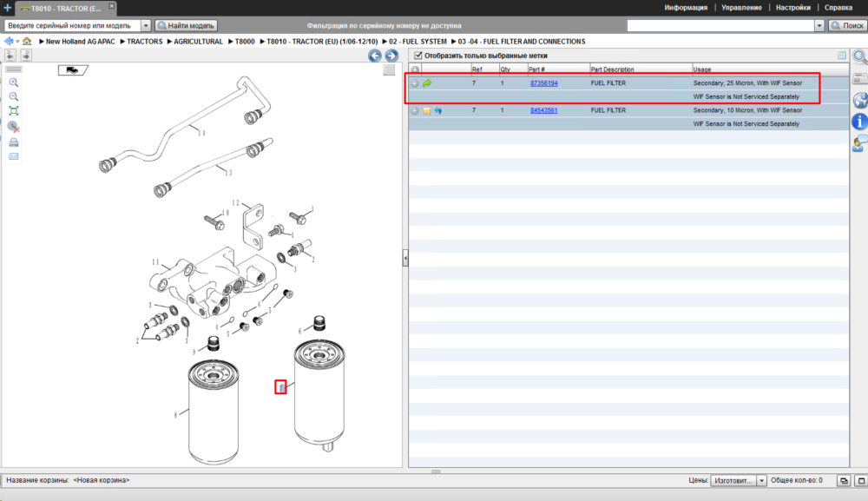Expand the search field dropdown arrow
The height and width of the screenshot is (501, 868).
819,25
